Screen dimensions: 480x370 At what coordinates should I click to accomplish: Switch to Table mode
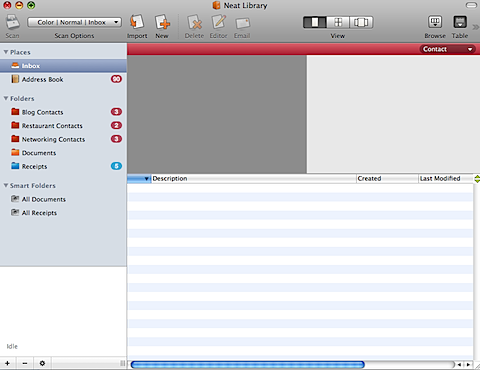(x=460, y=22)
